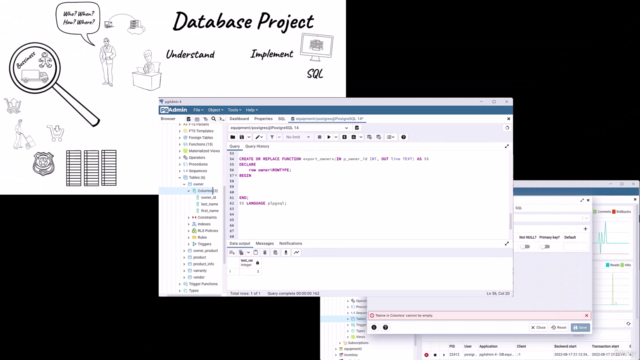Expand the Triggers node under owner
This screenshot has height=360, width=640.
pos(189,244)
